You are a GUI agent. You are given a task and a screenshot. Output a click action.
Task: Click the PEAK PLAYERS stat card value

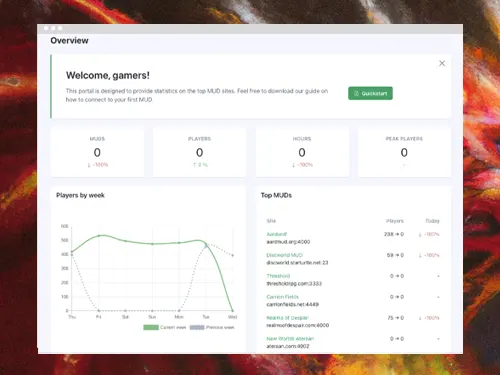(x=404, y=153)
